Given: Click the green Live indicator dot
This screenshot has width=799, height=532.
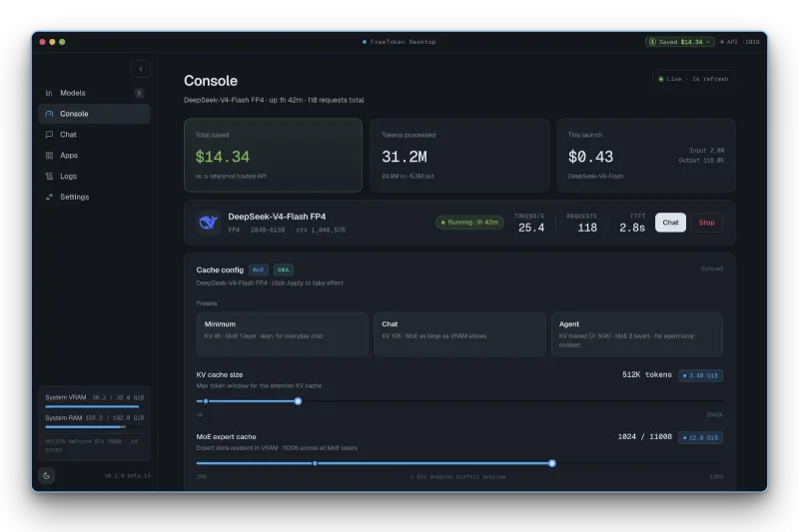Looking at the screenshot, I should coord(661,79).
